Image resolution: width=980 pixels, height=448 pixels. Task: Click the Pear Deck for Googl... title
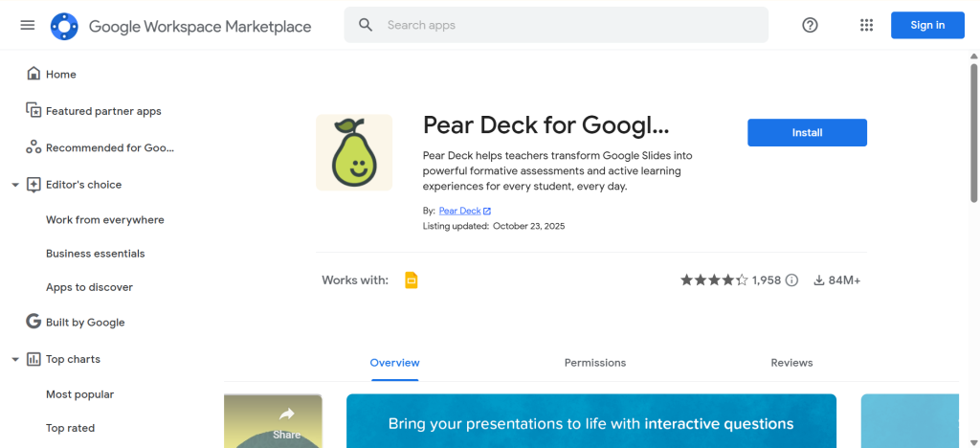pyautogui.click(x=546, y=125)
